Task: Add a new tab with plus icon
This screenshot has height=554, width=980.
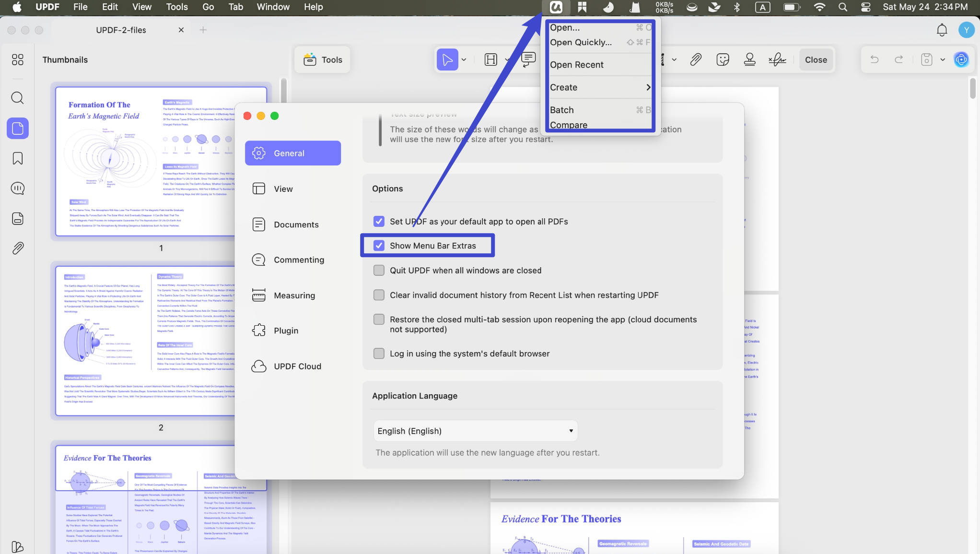Action: pos(203,30)
